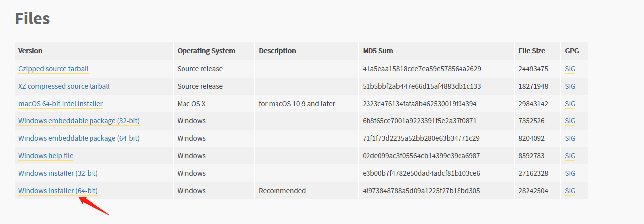This screenshot has width=644, height=224.
Task: Download Windows embeddable package (64-bit)
Action: coord(79,138)
